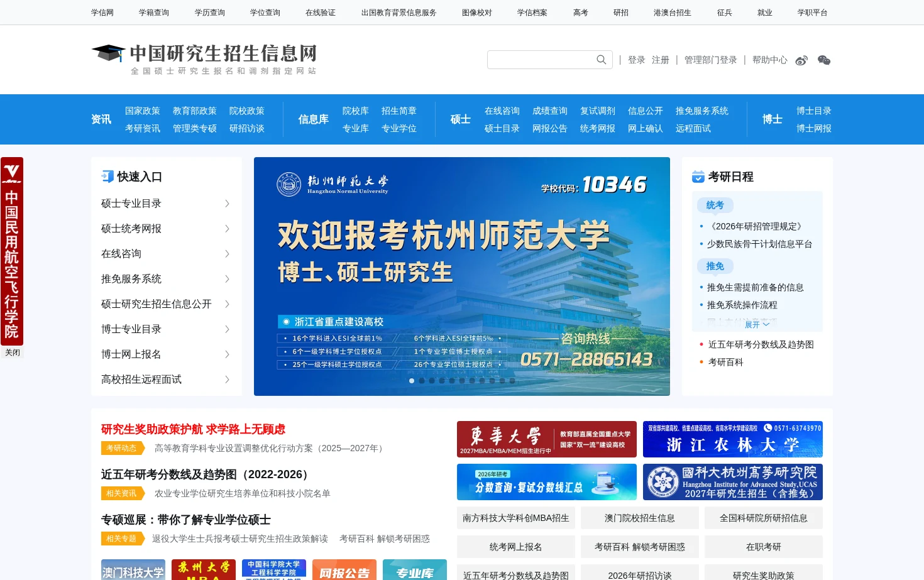
Task: Open 学职平台 in top menu
Action: tap(813, 13)
